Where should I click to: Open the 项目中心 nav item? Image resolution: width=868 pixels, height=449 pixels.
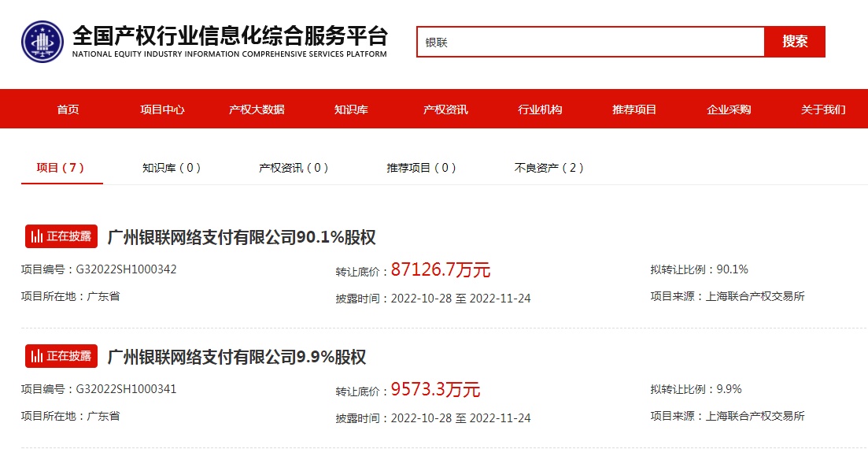162,109
